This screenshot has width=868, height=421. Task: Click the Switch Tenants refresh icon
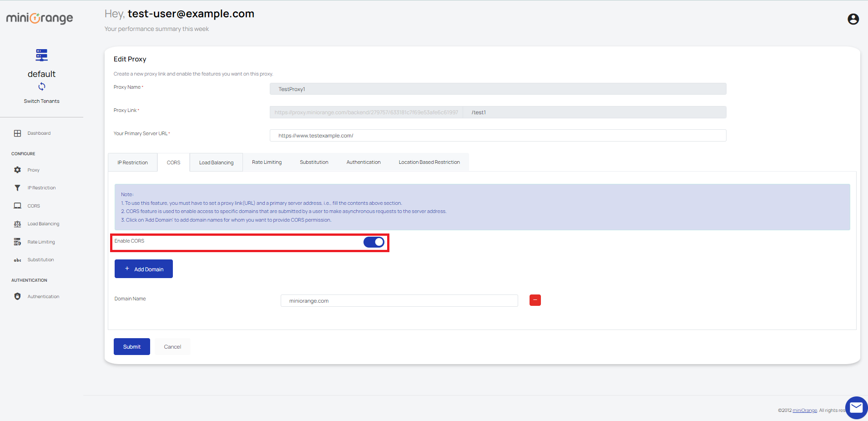(x=42, y=86)
